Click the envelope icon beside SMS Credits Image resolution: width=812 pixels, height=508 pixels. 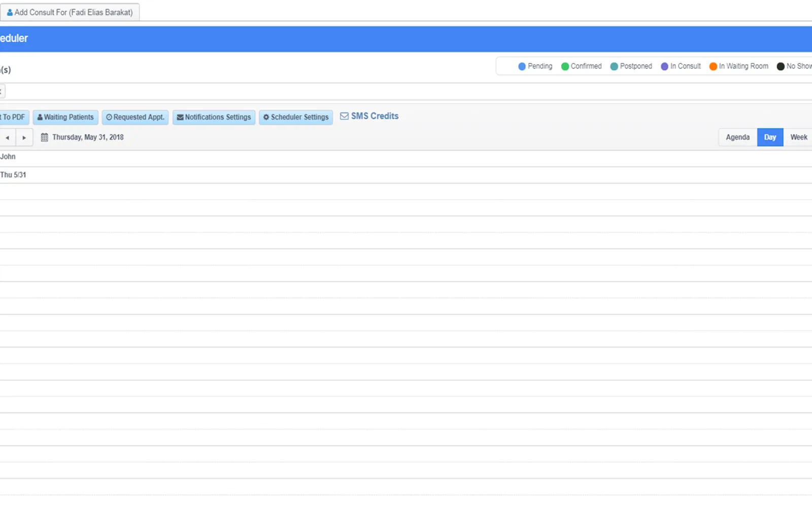(344, 116)
